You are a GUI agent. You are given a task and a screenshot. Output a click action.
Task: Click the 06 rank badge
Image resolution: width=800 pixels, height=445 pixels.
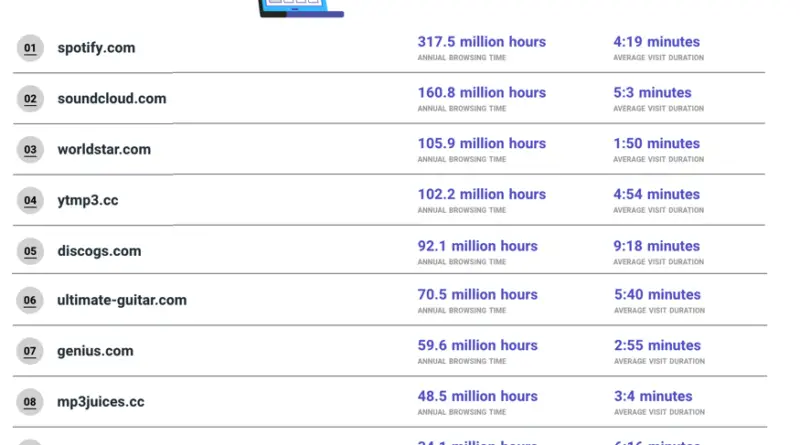30,300
